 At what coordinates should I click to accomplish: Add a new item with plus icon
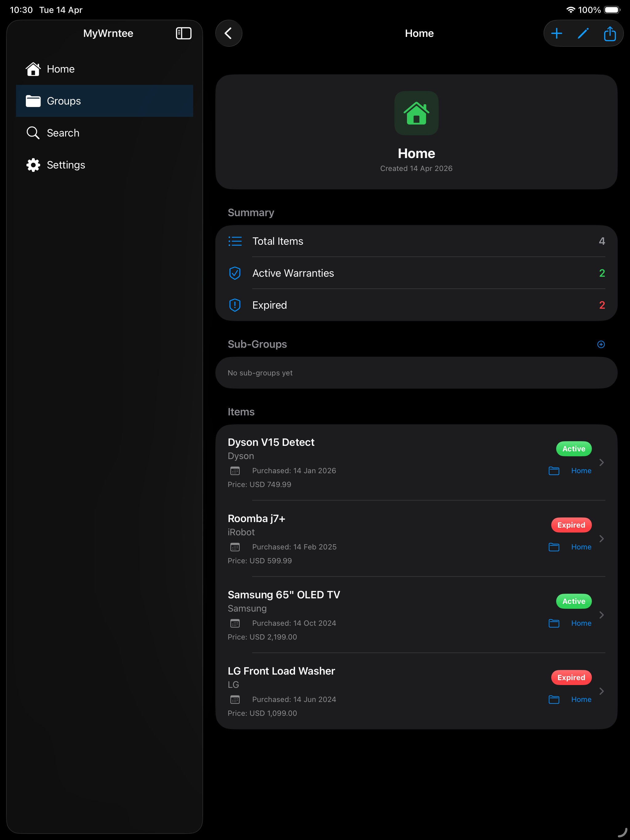557,34
